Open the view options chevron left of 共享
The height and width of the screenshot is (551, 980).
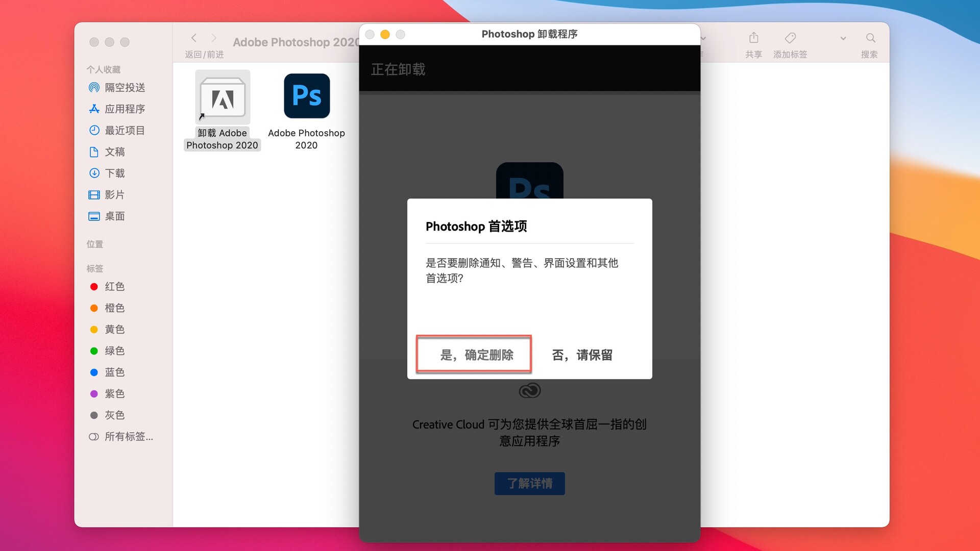[703, 38]
